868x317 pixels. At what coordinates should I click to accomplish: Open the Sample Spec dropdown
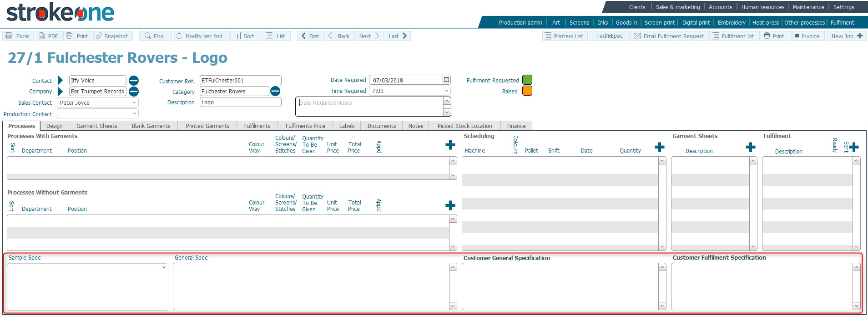[x=164, y=268]
